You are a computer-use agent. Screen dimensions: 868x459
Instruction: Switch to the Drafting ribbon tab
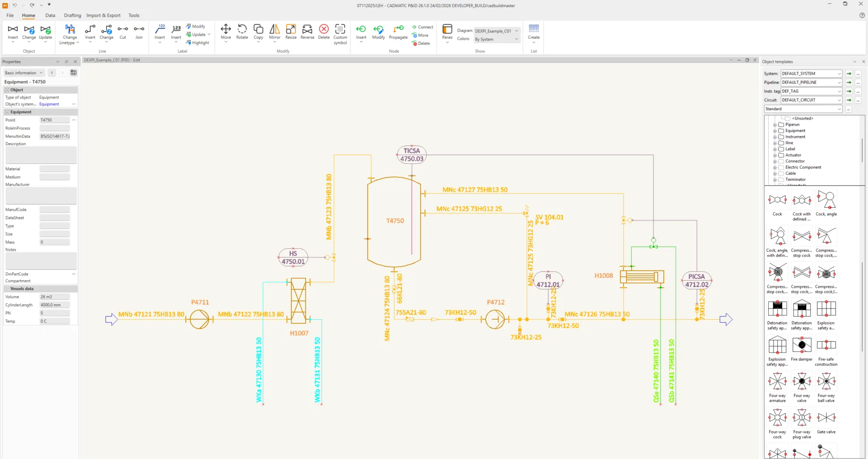[x=72, y=15]
